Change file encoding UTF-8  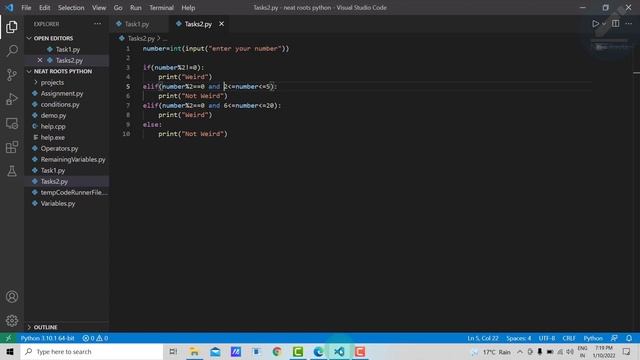pos(547,338)
